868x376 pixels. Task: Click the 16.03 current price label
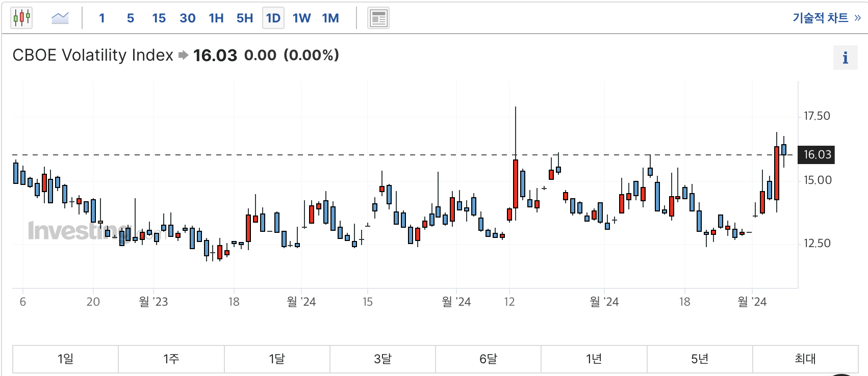(817, 154)
